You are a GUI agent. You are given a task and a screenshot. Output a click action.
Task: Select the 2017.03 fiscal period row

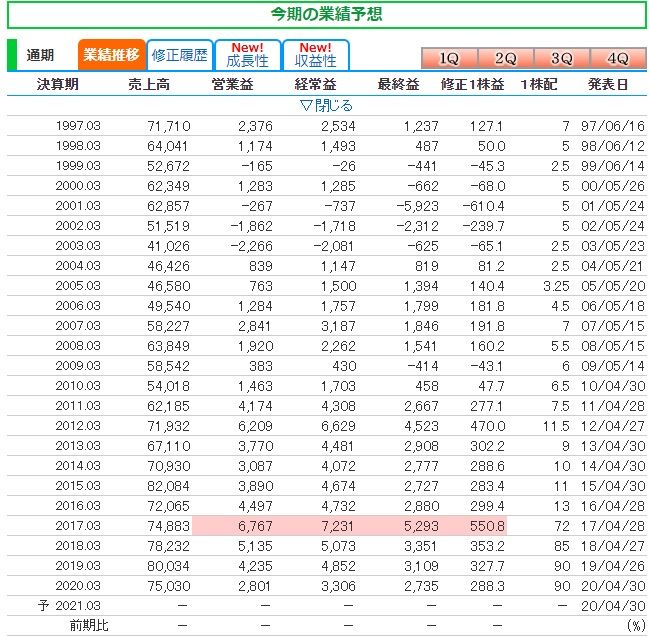[x=78, y=525]
